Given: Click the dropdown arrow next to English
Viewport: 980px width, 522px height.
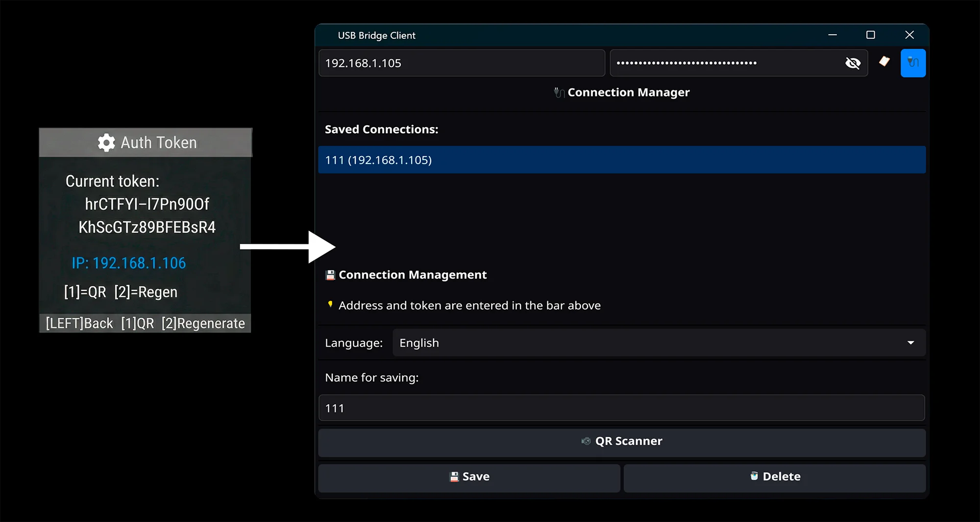Looking at the screenshot, I should coord(910,342).
